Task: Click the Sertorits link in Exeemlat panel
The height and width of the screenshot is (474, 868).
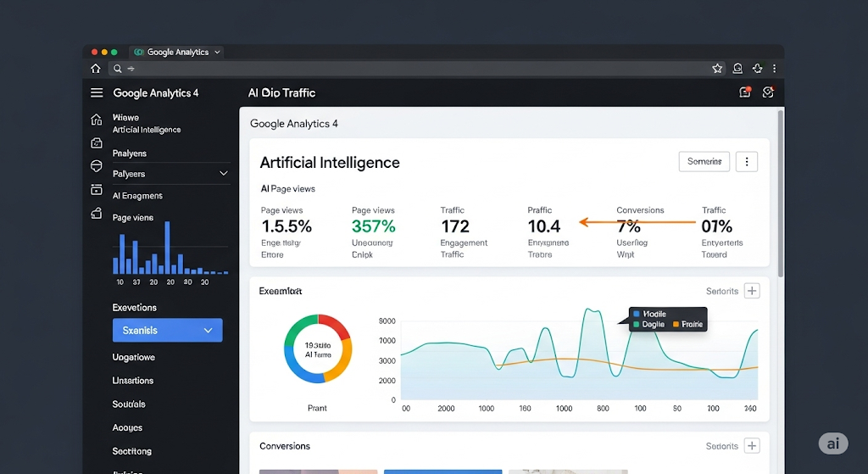Action: tap(722, 291)
